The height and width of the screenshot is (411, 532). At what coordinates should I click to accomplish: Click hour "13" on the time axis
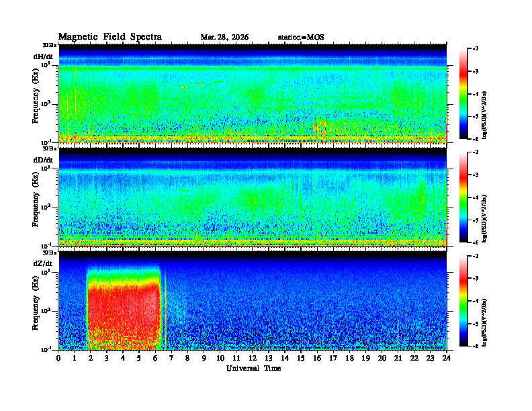[269, 358]
